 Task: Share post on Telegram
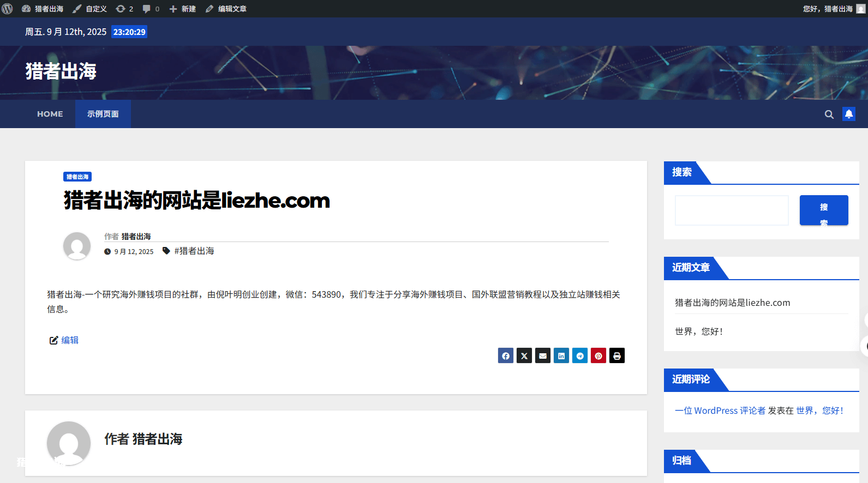pos(580,356)
